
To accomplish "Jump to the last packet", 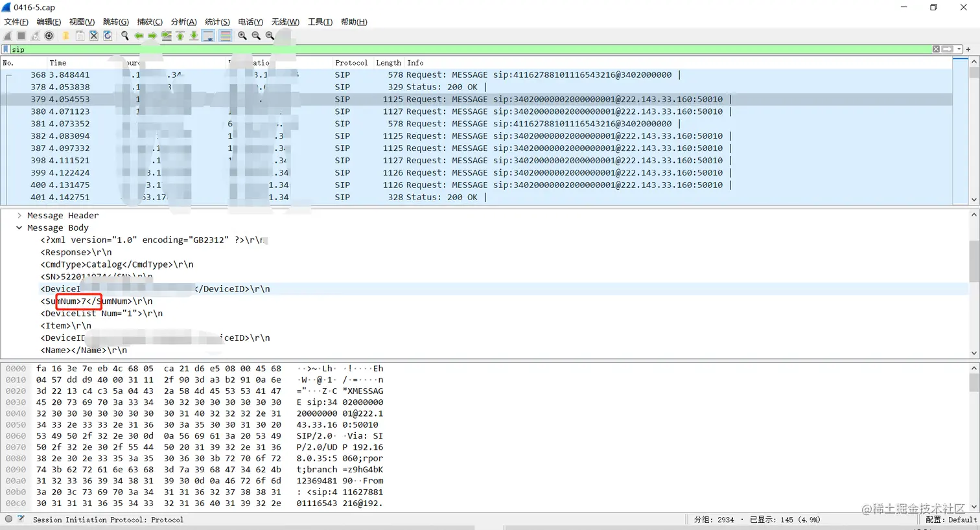I will click(x=194, y=36).
